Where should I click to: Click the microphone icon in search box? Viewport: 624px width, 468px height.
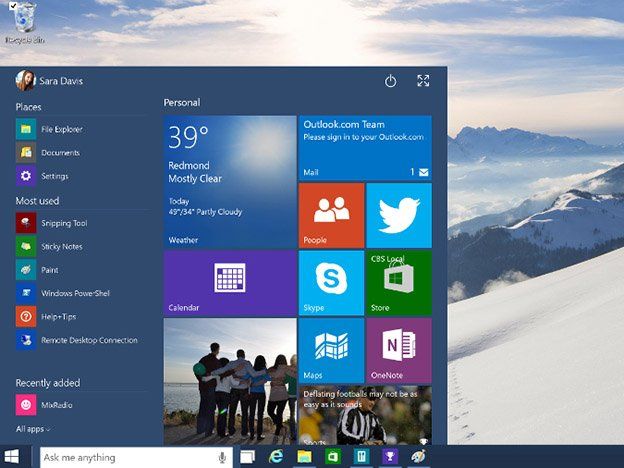[x=221, y=457]
